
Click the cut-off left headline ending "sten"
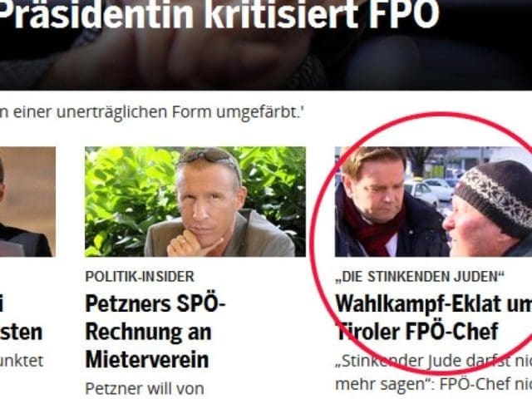pyautogui.click(x=21, y=332)
